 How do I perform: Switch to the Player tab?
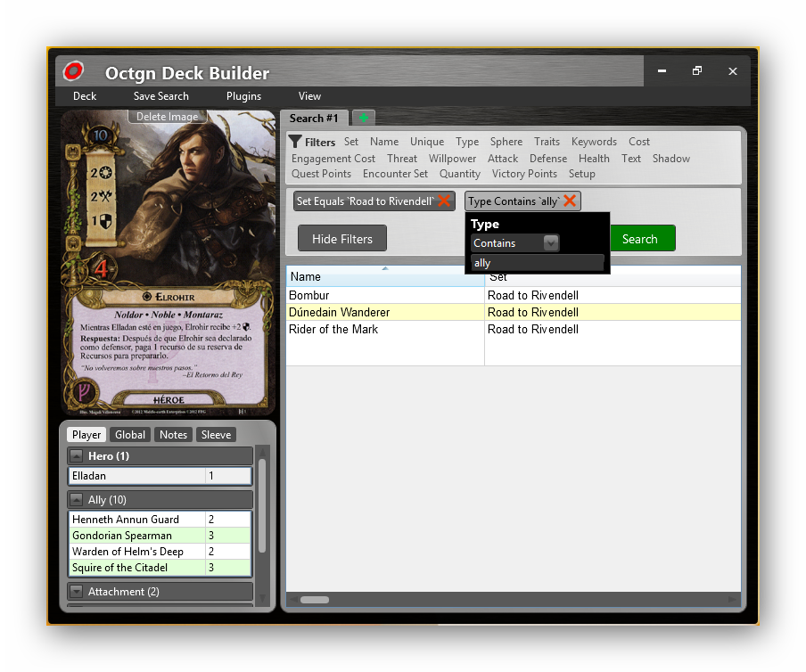pyautogui.click(x=86, y=435)
